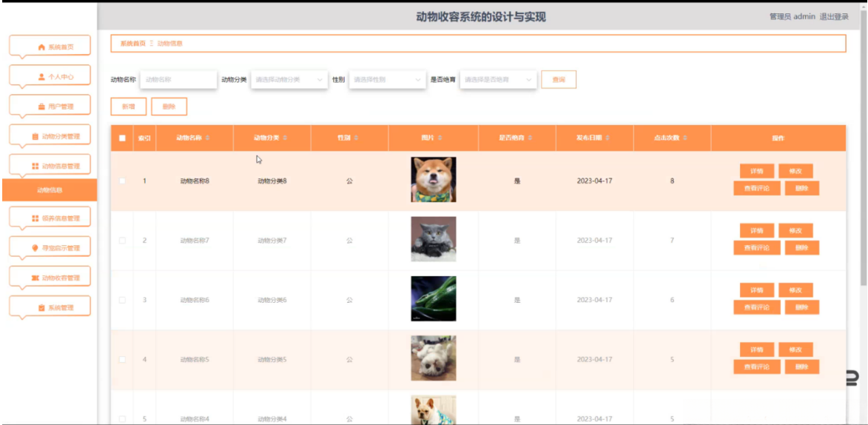Click 删除 in row 动物名称6
868x425 pixels.
pos(801,307)
